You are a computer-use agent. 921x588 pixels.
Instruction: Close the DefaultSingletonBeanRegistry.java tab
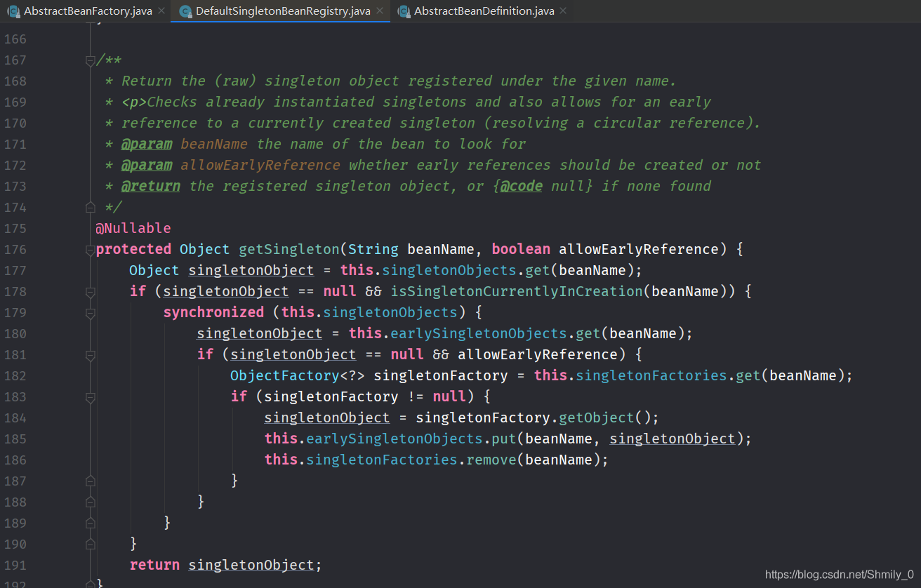[x=380, y=11]
